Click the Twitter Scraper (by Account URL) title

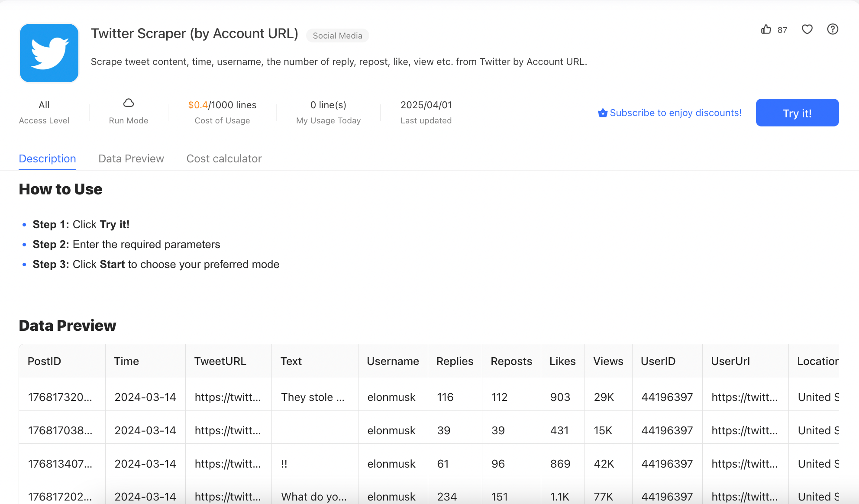pos(194,33)
